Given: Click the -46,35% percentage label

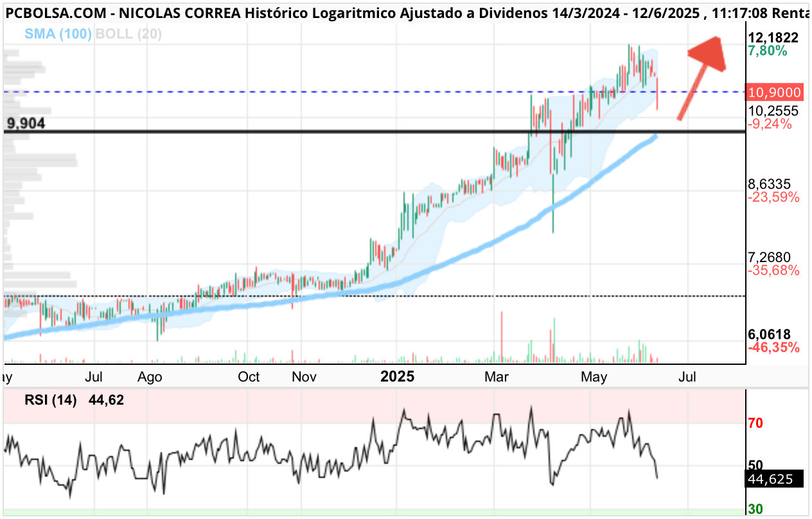Looking at the screenshot, I should [x=773, y=347].
